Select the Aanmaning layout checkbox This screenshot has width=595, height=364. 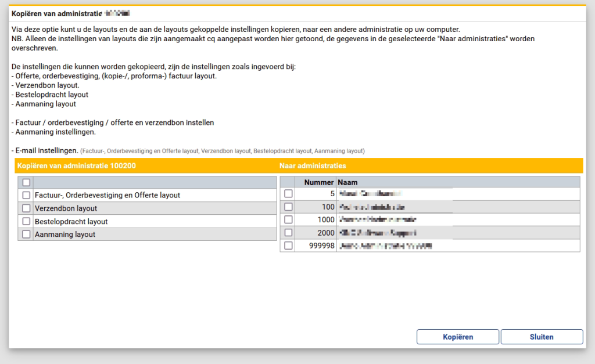pos(26,235)
